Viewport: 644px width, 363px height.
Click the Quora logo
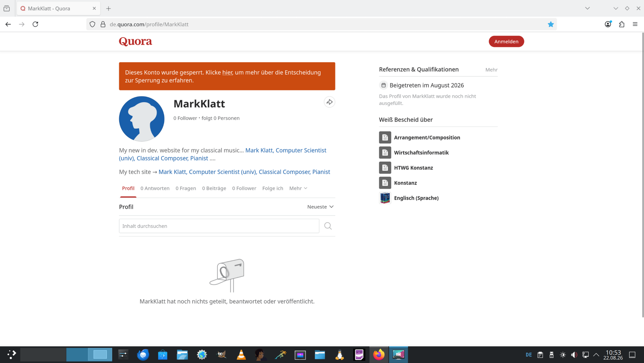(136, 41)
